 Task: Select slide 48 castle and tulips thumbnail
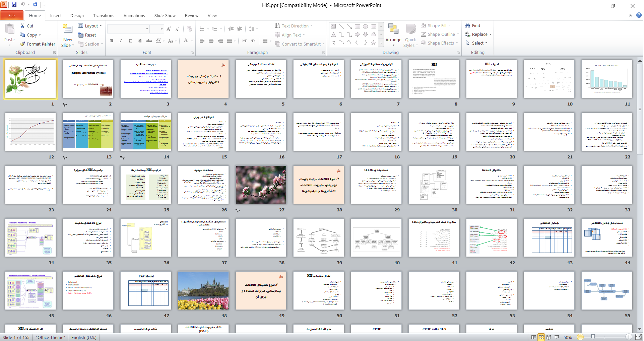203,290
